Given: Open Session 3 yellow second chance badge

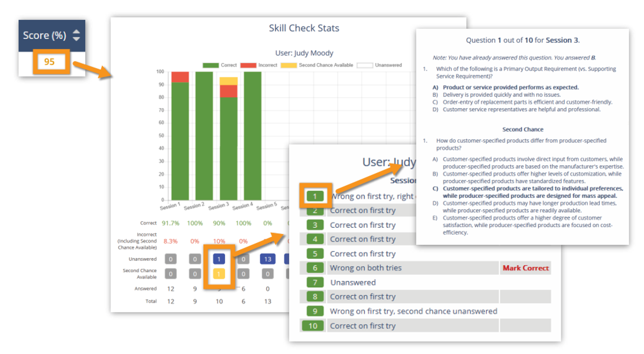Looking at the screenshot, I should point(219,274).
